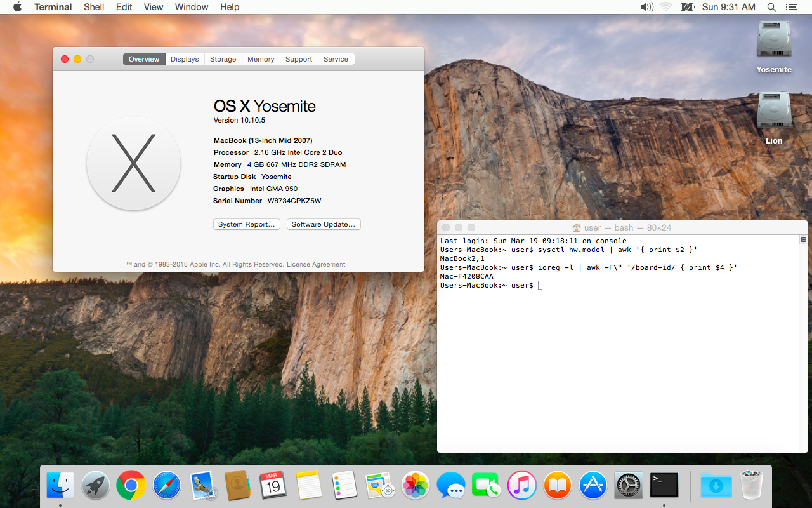Switch to the Storage tab
The width and height of the screenshot is (812, 508).
[x=223, y=59]
